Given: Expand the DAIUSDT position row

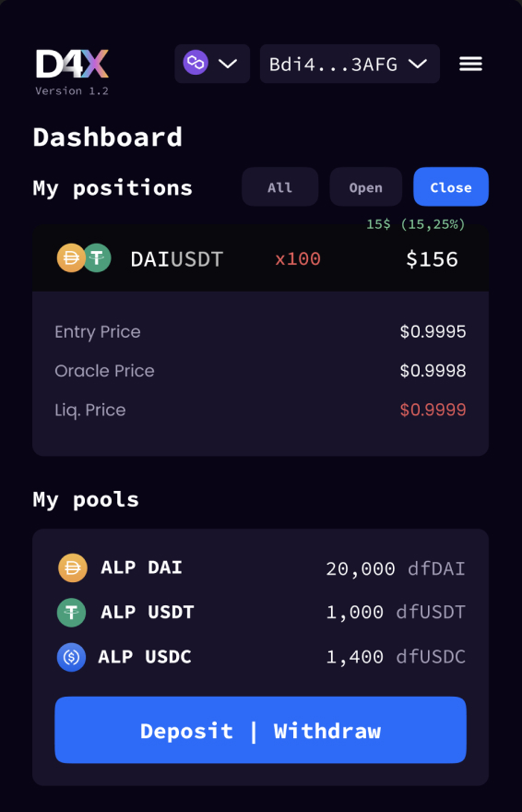Looking at the screenshot, I should tap(260, 258).
